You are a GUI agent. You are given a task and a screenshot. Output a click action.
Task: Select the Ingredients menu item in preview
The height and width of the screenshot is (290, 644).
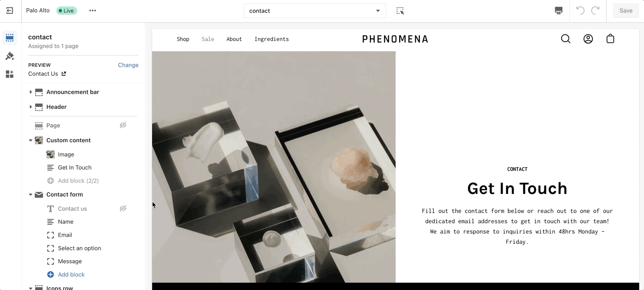[x=272, y=39]
